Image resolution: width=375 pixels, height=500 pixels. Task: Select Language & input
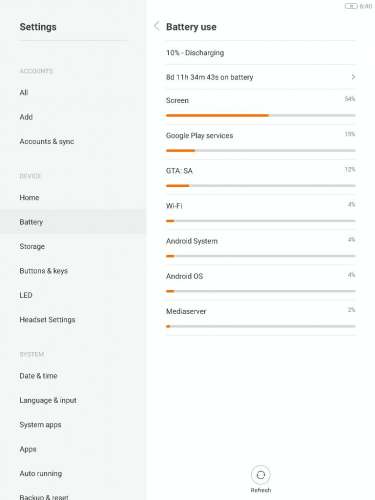48,400
